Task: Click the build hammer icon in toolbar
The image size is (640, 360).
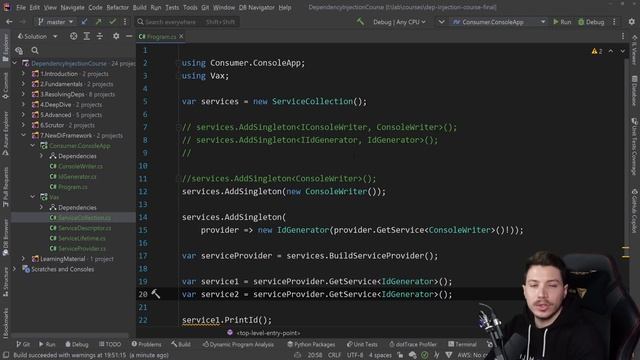Action: click(x=360, y=22)
